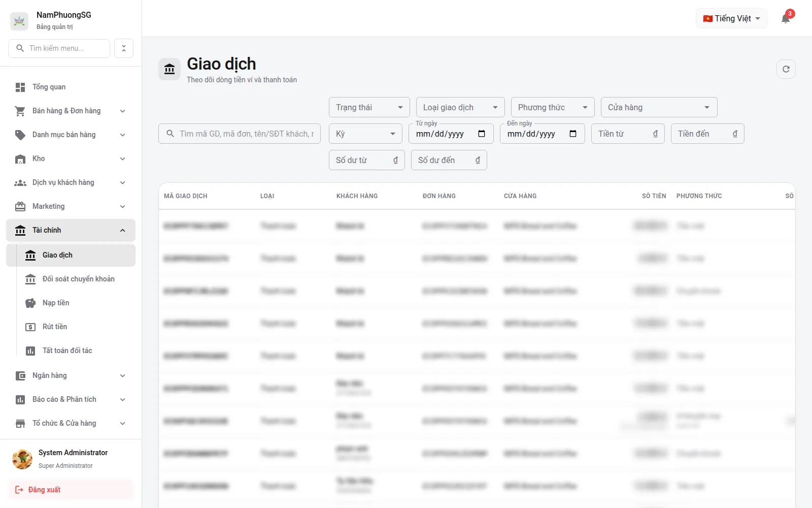Open Đối soát chuyển khoản in the sidebar
Screen dimensions: 812x508
71,279
